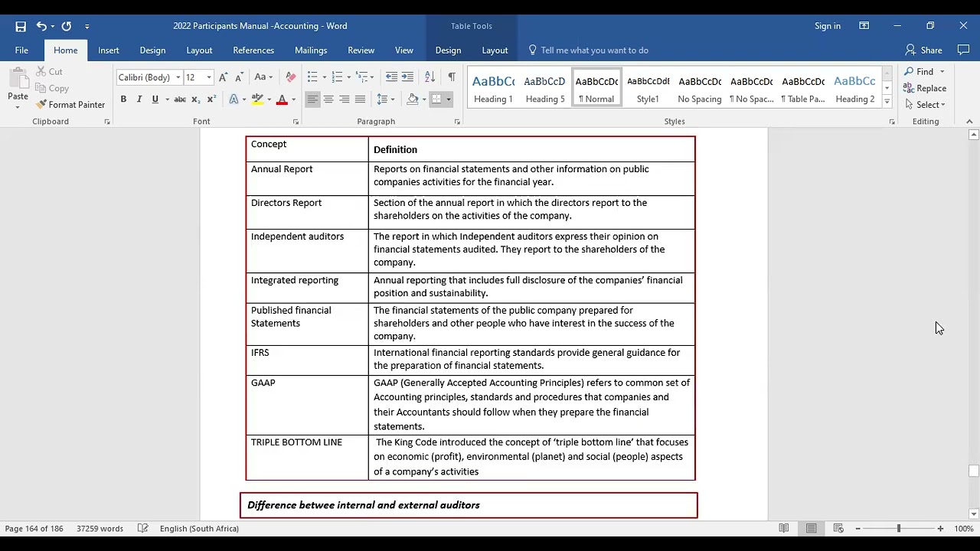Toggle bold formatting
Viewport: 980px width, 551px height.
(123, 99)
